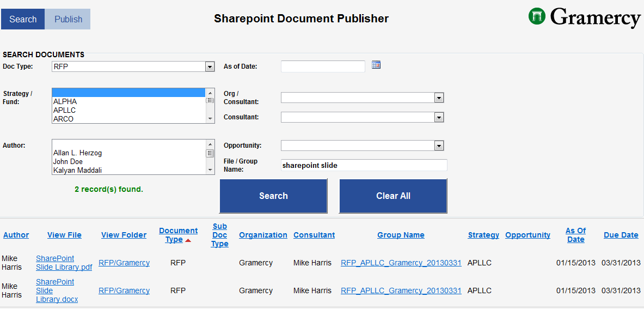Select John Doe in the Author list

pyautogui.click(x=128, y=162)
